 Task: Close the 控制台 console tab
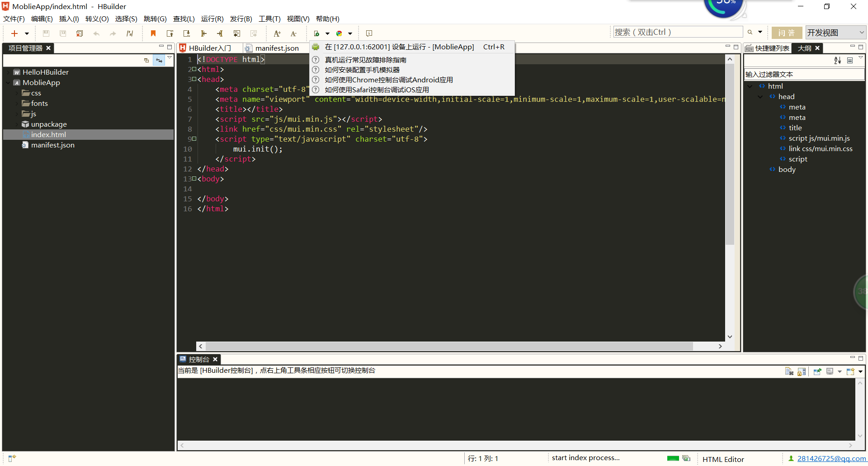coord(215,359)
